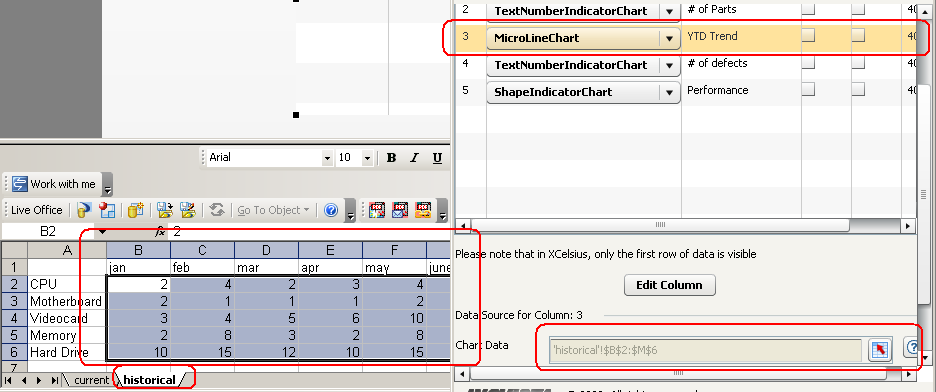Click next sheet tab navigation arrow

[x=39, y=380]
